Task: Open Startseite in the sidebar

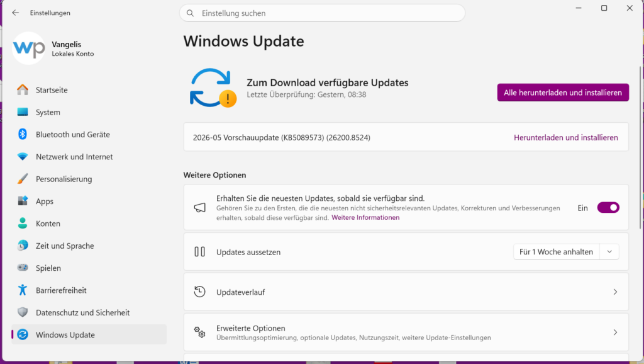Action: pyautogui.click(x=89, y=89)
